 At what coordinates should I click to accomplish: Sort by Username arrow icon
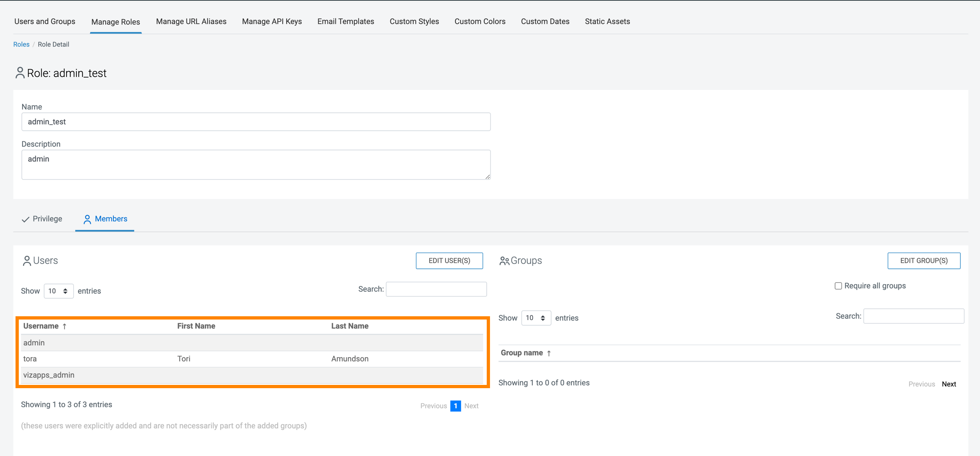(x=65, y=326)
